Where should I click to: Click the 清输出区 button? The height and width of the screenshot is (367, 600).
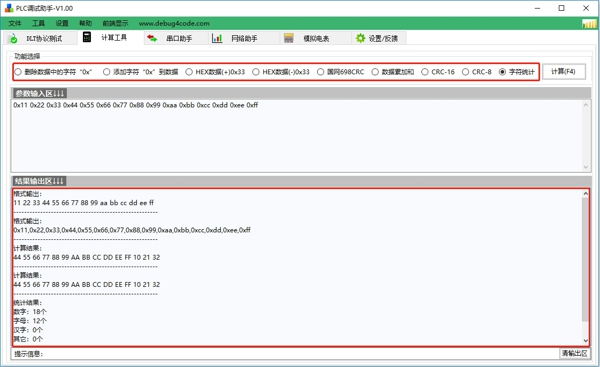click(574, 353)
